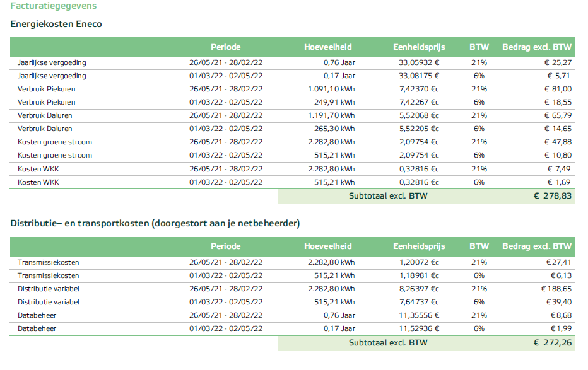588x370 pixels.
Task: Click the € 47,88 groene stroom amount
Action: (559, 142)
